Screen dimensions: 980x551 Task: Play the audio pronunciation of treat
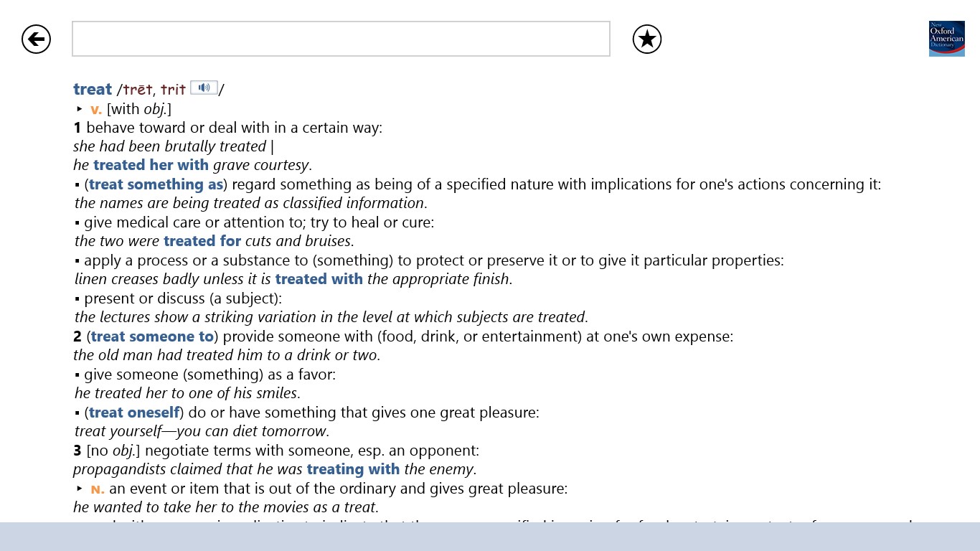204,88
